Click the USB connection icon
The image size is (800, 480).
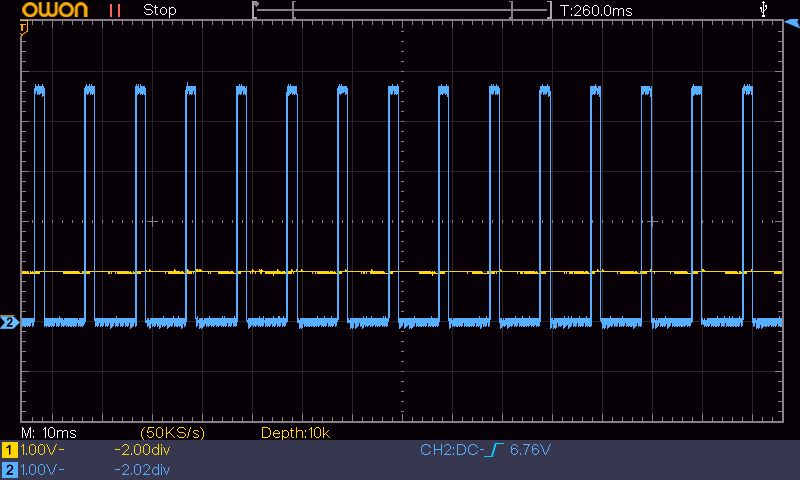[x=763, y=9]
